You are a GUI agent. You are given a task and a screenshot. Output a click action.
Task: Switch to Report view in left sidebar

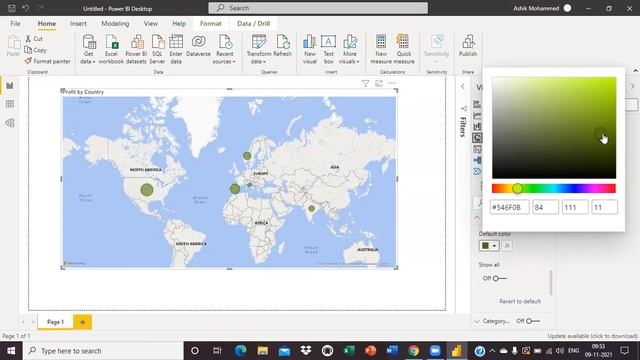tap(10, 86)
